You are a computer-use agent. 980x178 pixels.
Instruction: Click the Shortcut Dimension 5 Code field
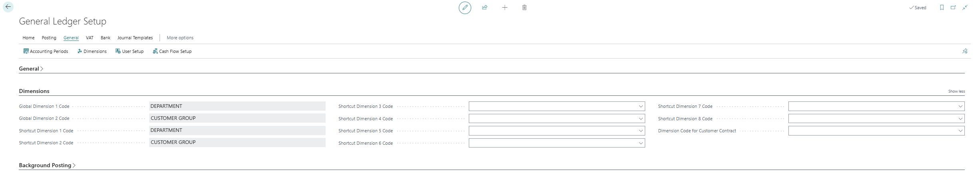553,131
